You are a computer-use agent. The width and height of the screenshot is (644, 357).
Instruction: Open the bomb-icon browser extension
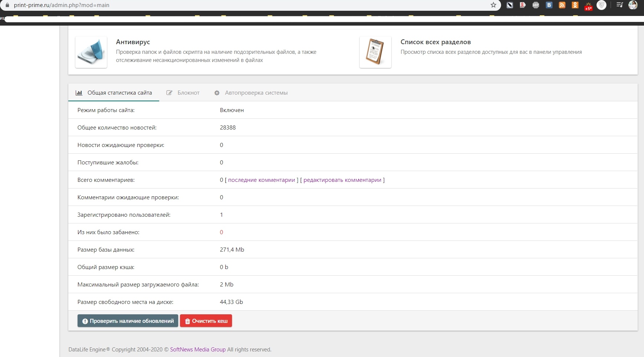point(510,5)
